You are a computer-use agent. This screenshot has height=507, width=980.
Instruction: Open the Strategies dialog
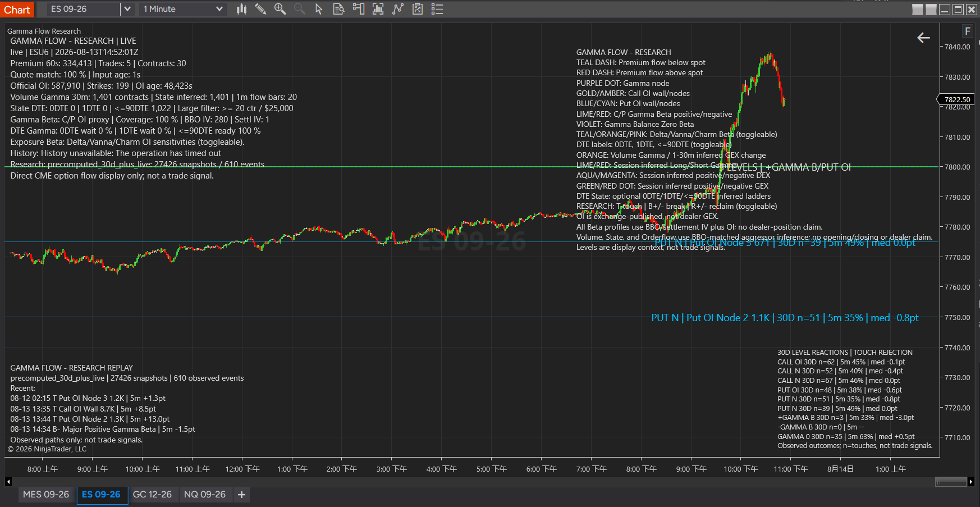coord(418,9)
